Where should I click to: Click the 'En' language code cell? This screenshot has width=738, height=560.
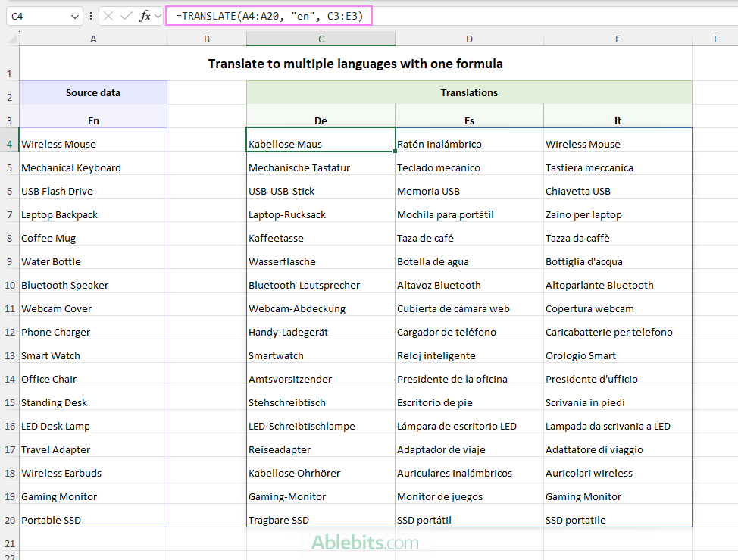(93, 116)
